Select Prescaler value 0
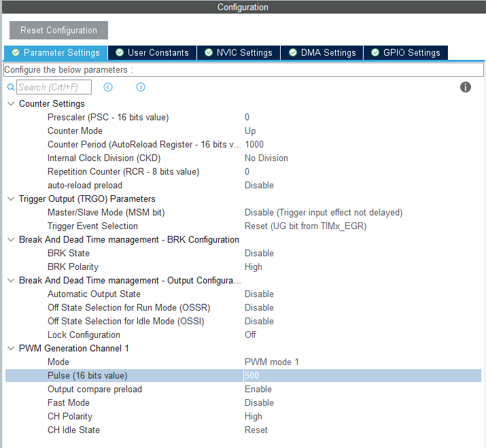The image size is (486, 448). 247,117
